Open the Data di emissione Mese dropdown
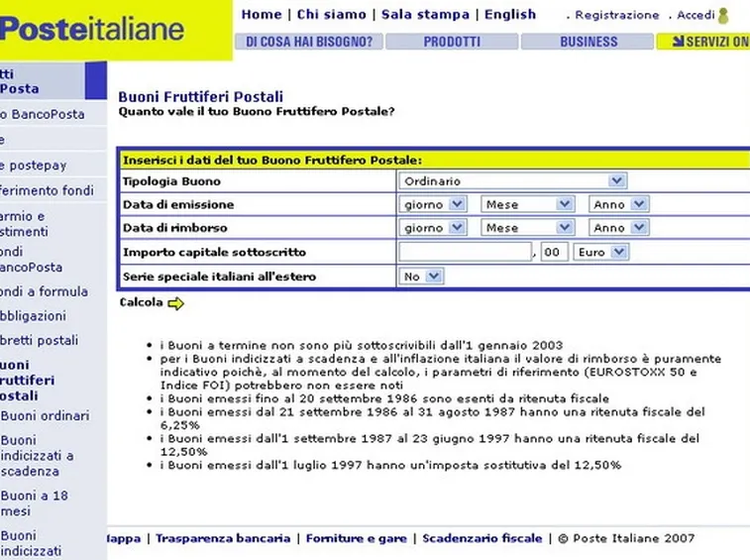The height and width of the screenshot is (560, 750). [x=528, y=204]
